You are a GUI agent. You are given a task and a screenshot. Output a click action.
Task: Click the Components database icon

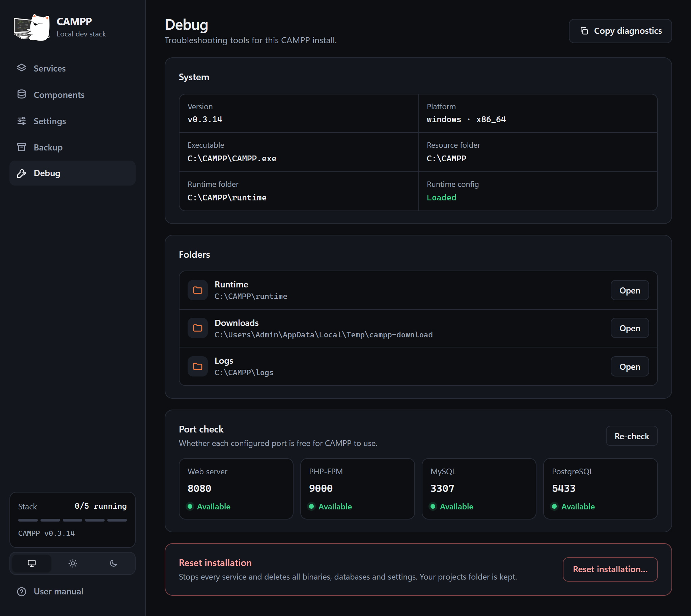click(22, 94)
